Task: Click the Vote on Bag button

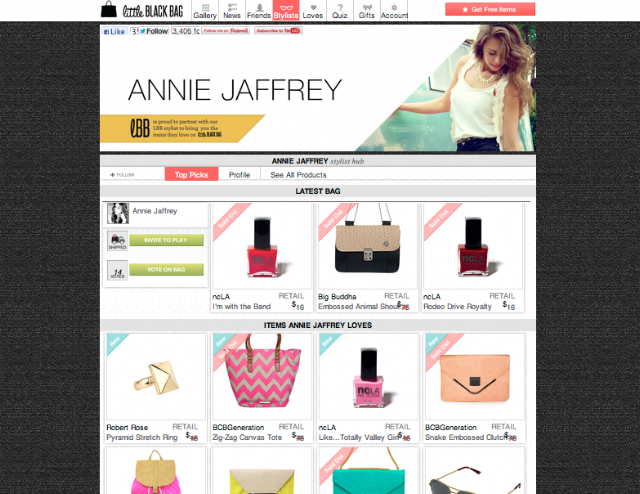Action: tap(166, 269)
